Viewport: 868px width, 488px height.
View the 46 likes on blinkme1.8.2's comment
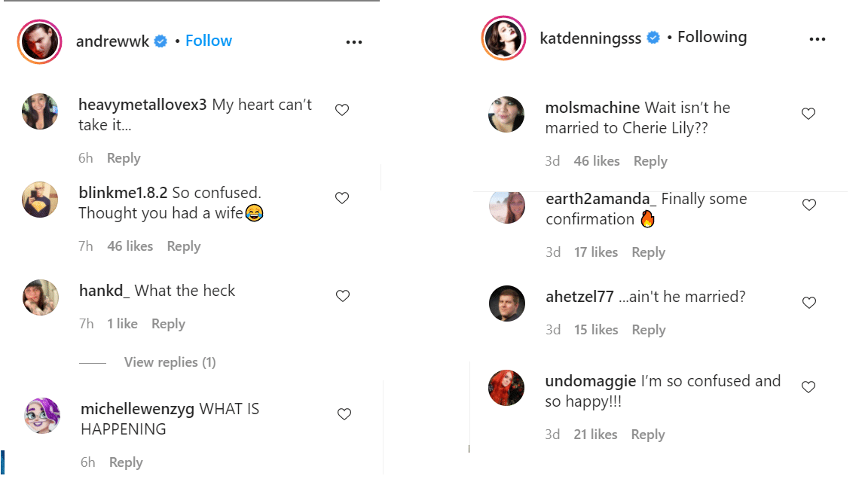pyautogui.click(x=130, y=246)
